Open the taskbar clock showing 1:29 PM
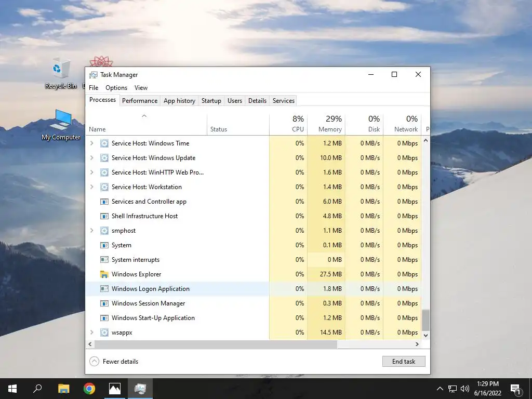 487,389
